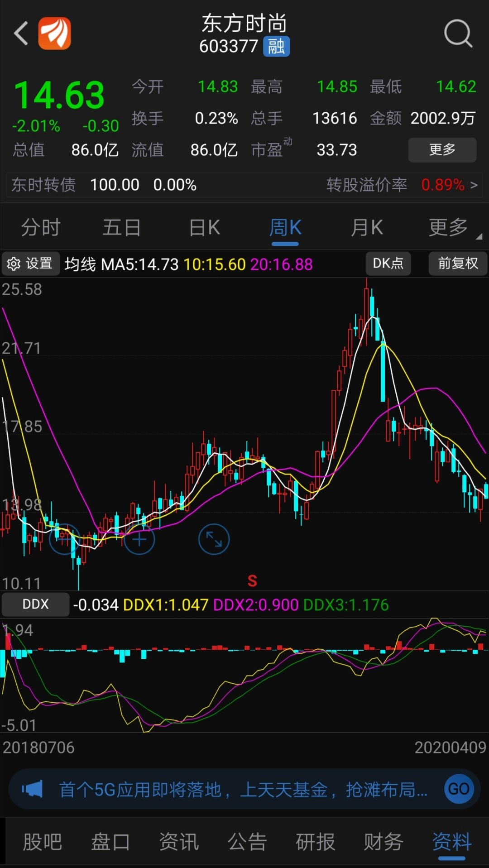Tap the back arrow icon
489x868 pixels.
click(x=21, y=34)
